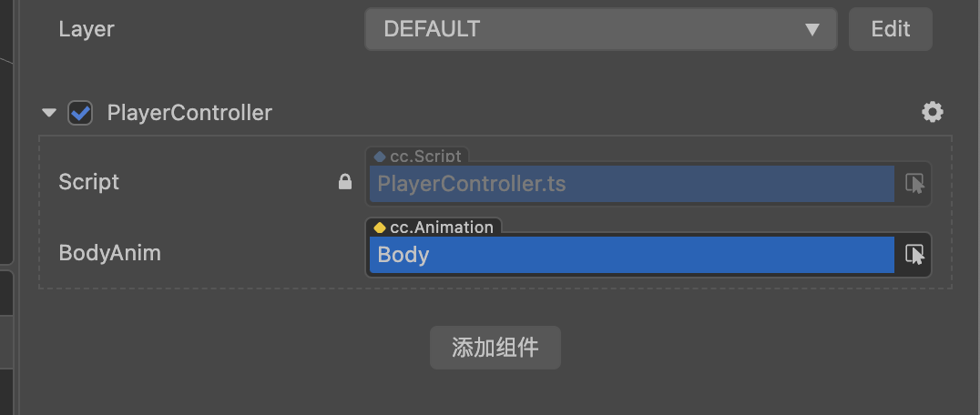
Task: Click blue diamond icon on cc.Script tag
Action: click(x=380, y=157)
